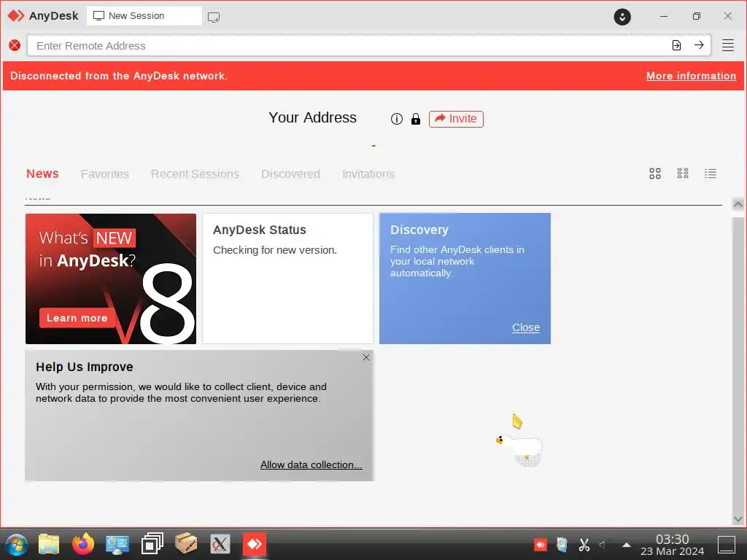Dismiss the Help Us Improve card
Viewport: 747px width, 560px height.
[x=366, y=357]
